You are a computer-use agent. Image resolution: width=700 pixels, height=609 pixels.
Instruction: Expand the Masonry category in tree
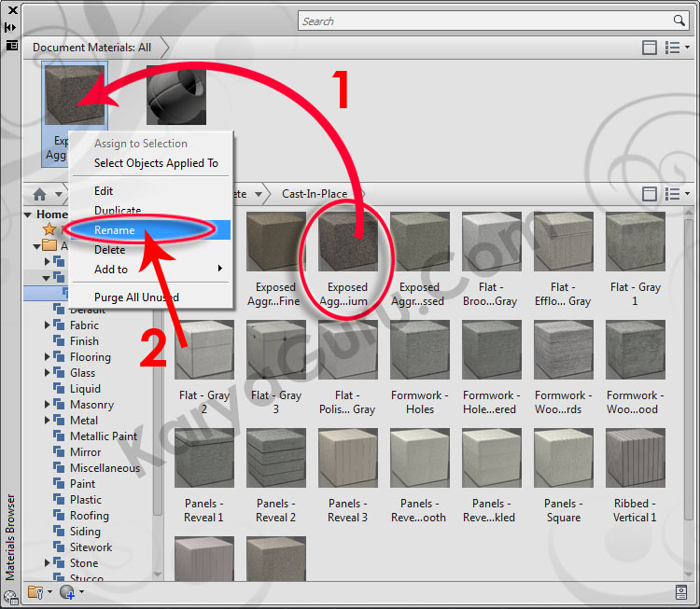[x=48, y=405]
